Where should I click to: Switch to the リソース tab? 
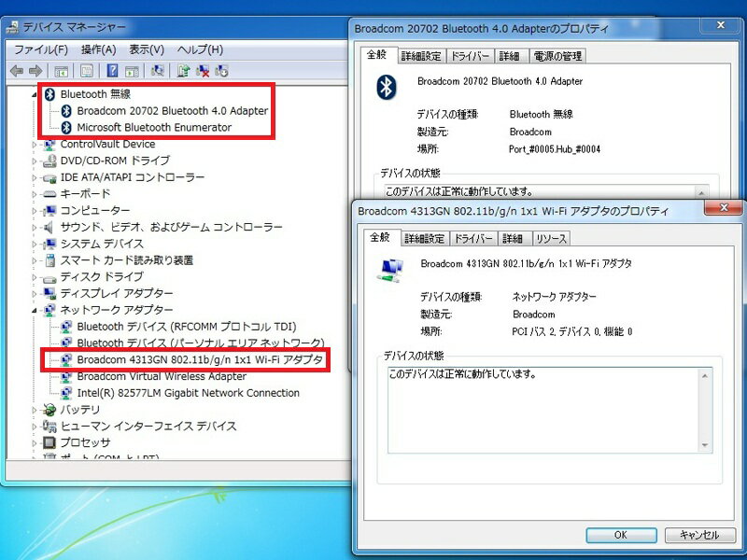click(x=551, y=239)
